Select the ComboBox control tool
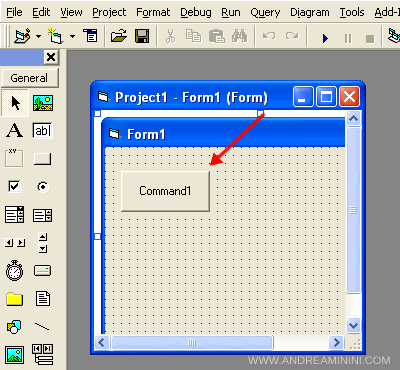The width and height of the screenshot is (400, 370). click(14, 215)
